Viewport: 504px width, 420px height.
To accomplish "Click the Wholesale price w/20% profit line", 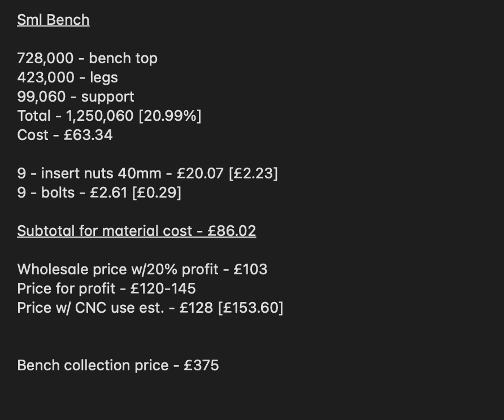I will point(142,269).
